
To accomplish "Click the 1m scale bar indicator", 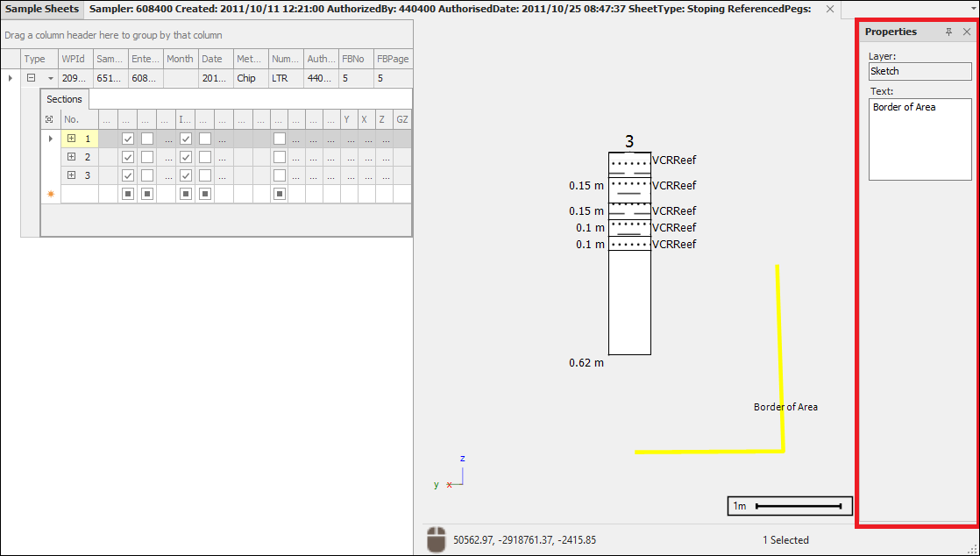I will point(790,506).
